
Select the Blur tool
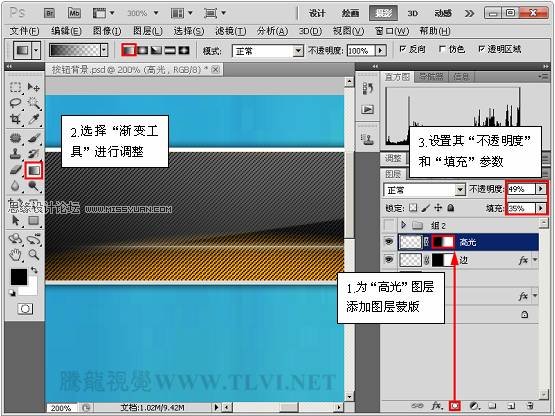[15, 186]
